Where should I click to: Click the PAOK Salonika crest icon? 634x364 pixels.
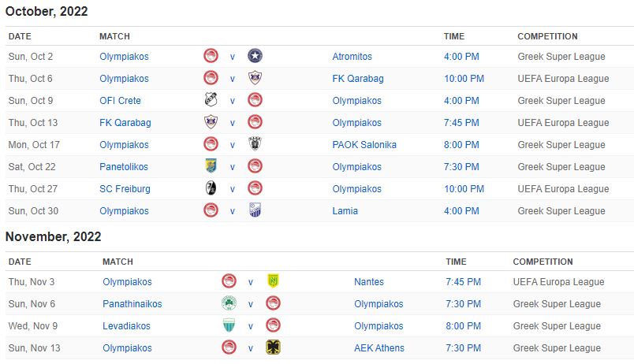tap(255, 144)
